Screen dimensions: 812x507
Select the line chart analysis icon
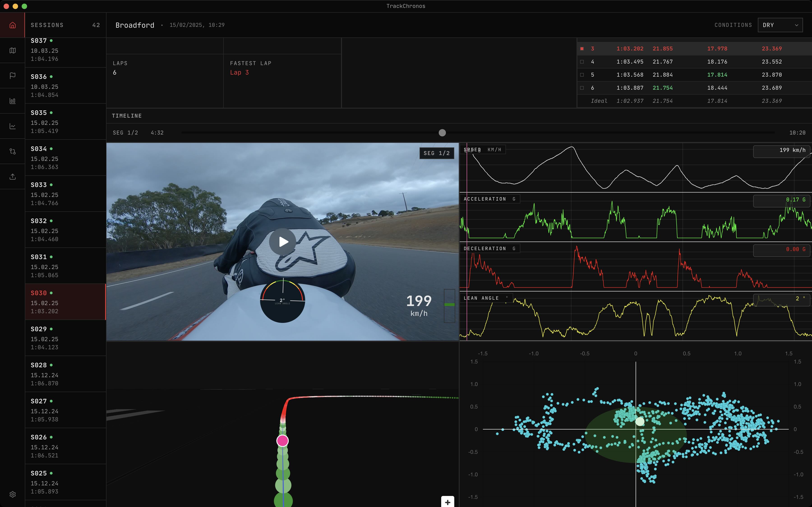click(x=12, y=126)
